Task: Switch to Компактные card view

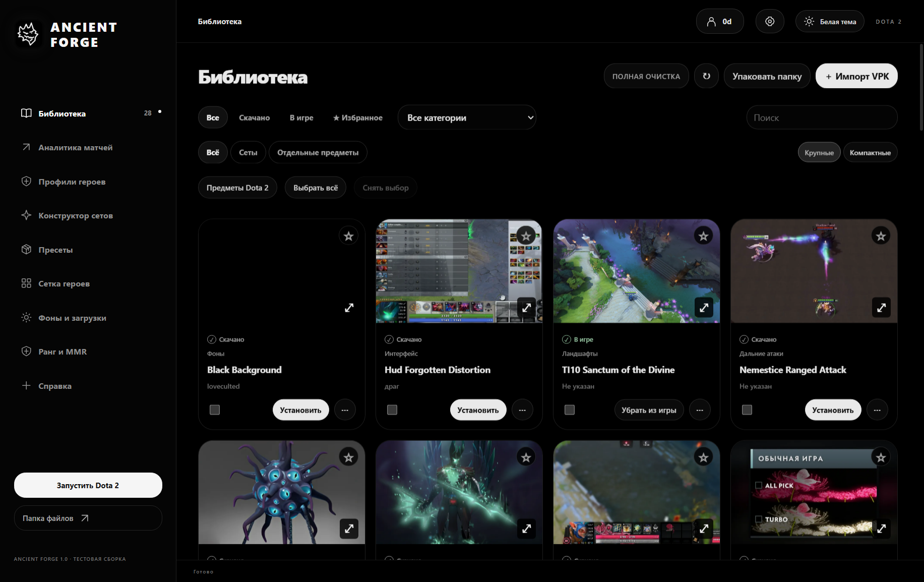Action: pos(870,152)
